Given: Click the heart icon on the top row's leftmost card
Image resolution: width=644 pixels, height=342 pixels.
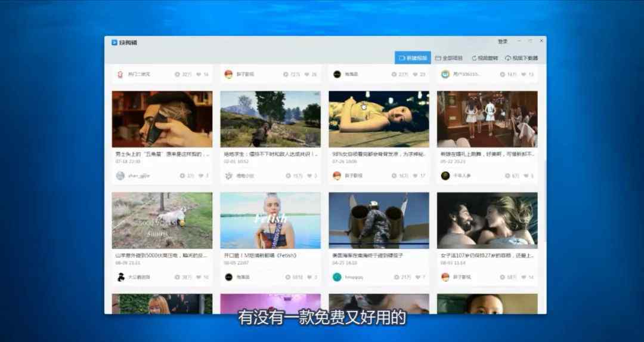Looking at the screenshot, I should pyautogui.click(x=199, y=74).
